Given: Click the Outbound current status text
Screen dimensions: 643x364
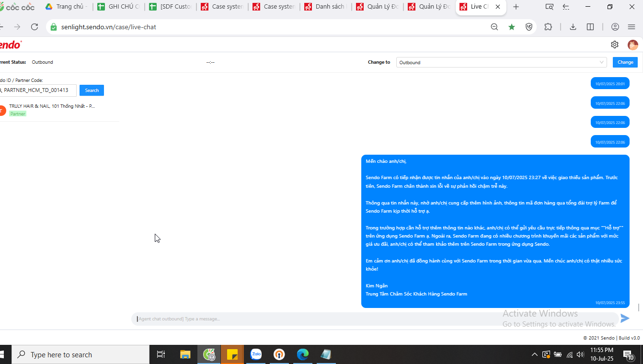Looking at the screenshot, I should (x=43, y=62).
